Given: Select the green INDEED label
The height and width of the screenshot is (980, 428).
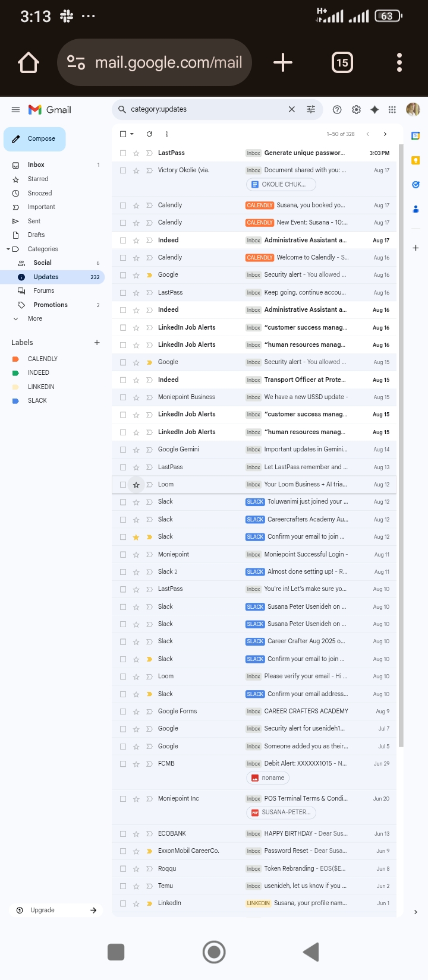Looking at the screenshot, I should 38,373.
